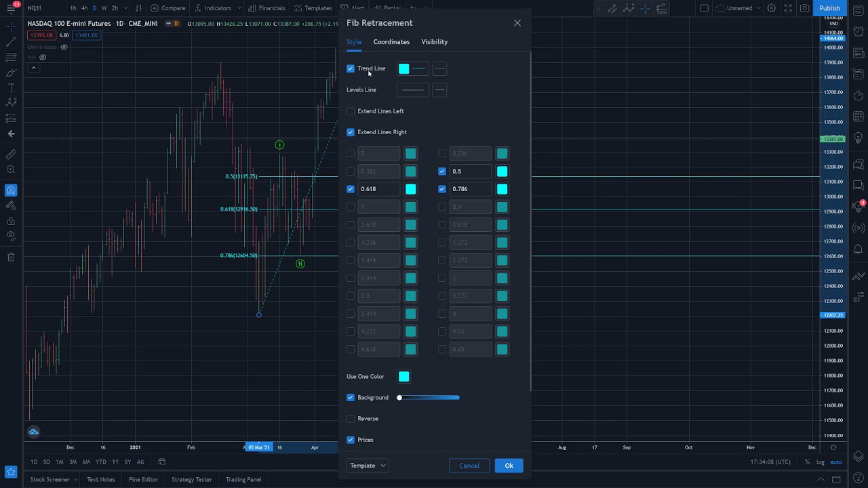868x488 pixels.
Task: Click the Ok button
Action: tap(509, 466)
